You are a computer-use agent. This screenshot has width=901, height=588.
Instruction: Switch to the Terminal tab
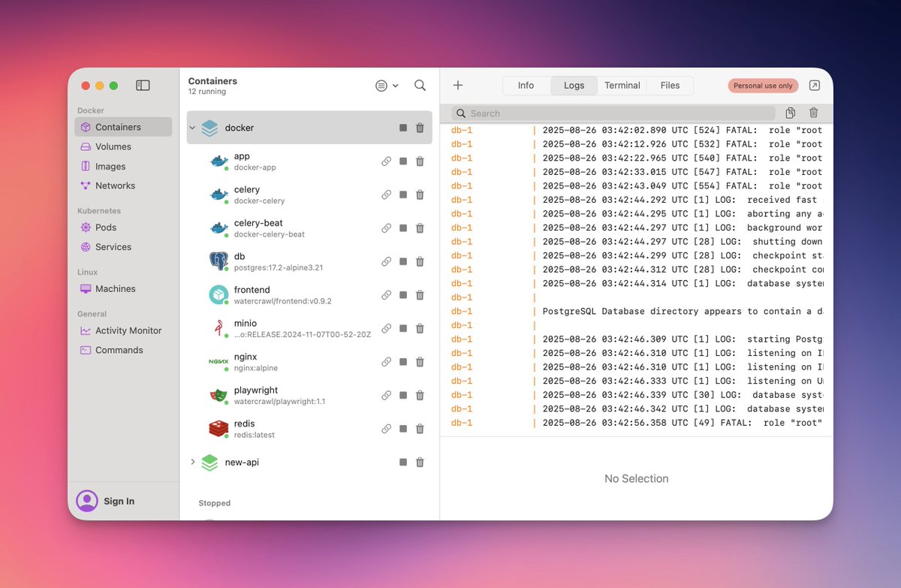click(622, 86)
